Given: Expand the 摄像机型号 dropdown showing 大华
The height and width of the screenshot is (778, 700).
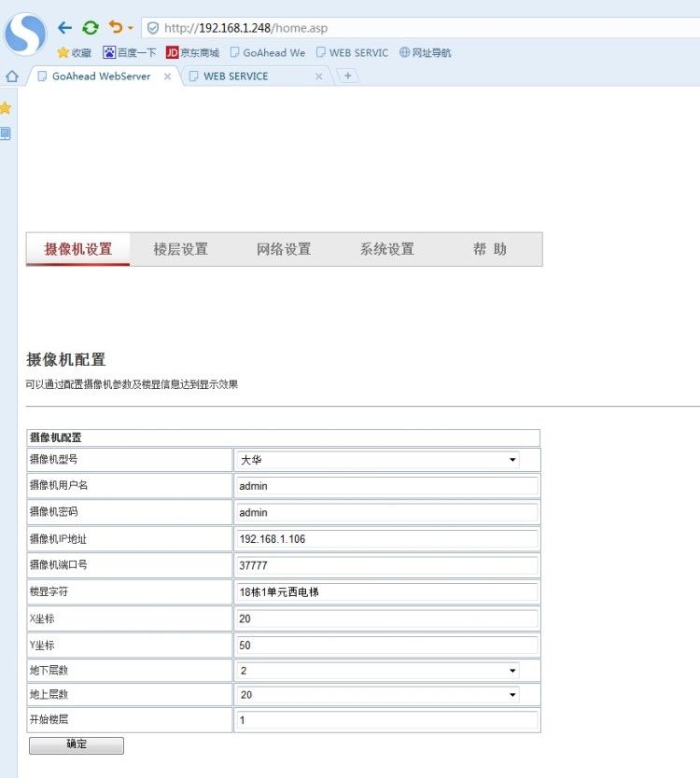Looking at the screenshot, I should pyautogui.click(x=378, y=460).
